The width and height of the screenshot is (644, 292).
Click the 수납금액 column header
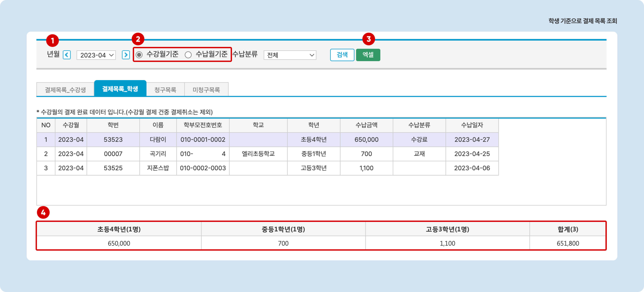point(366,125)
